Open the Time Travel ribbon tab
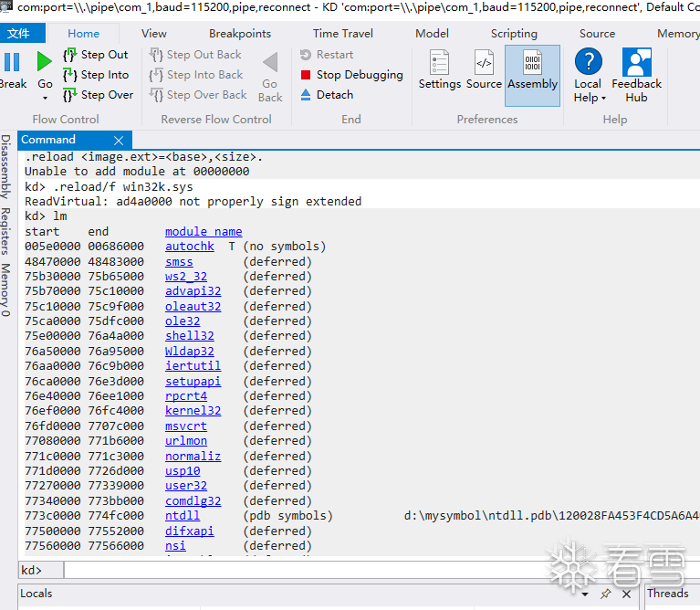This screenshot has height=610, width=700. (x=343, y=34)
